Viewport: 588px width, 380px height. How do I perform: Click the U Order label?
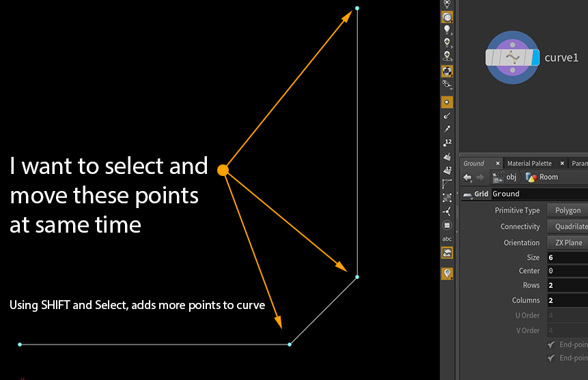tap(527, 316)
